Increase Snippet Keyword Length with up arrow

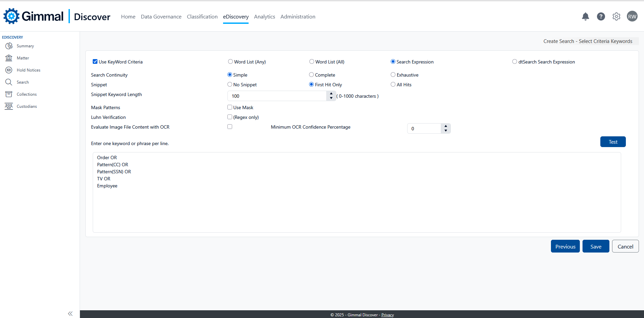click(331, 94)
